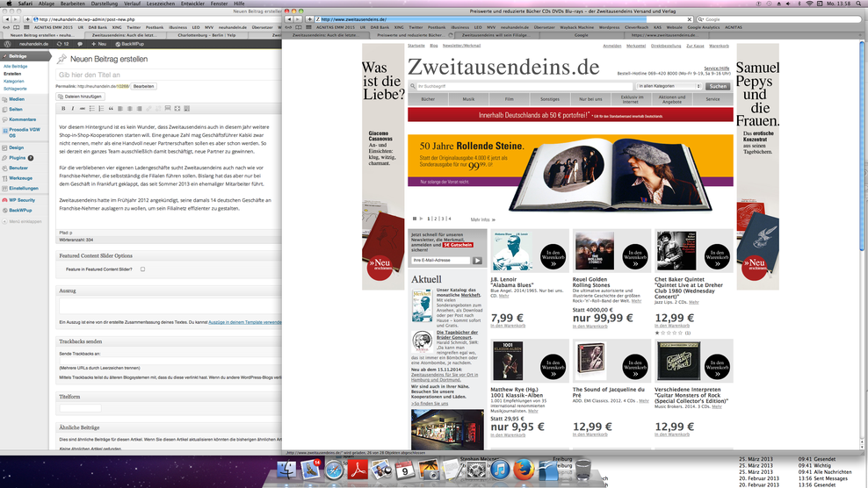
Task: Click the Suchen search button
Action: [x=718, y=86]
